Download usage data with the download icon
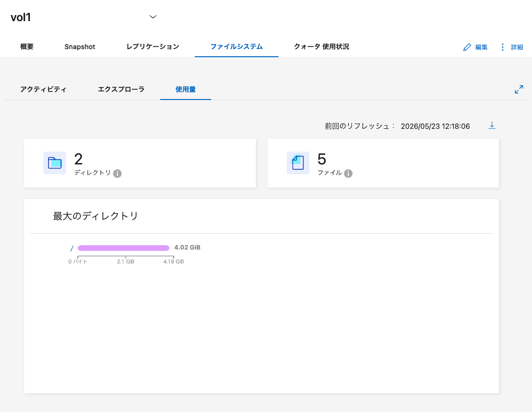 click(492, 125)
